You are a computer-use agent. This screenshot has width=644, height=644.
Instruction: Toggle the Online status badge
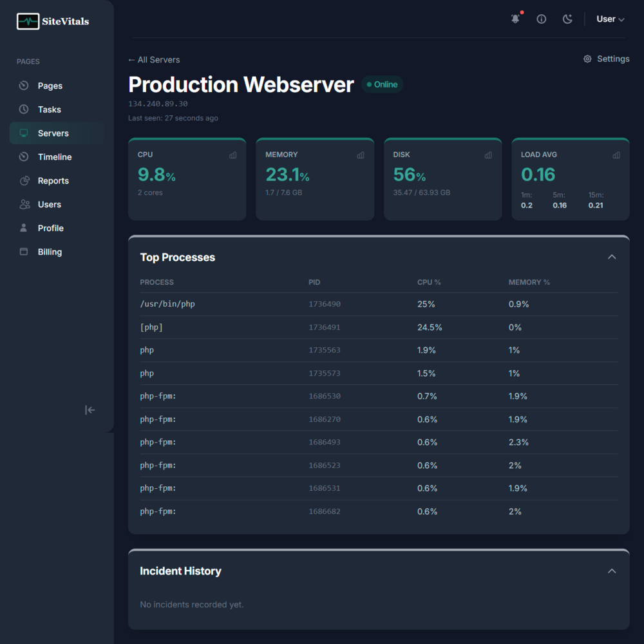pos(382,84)
